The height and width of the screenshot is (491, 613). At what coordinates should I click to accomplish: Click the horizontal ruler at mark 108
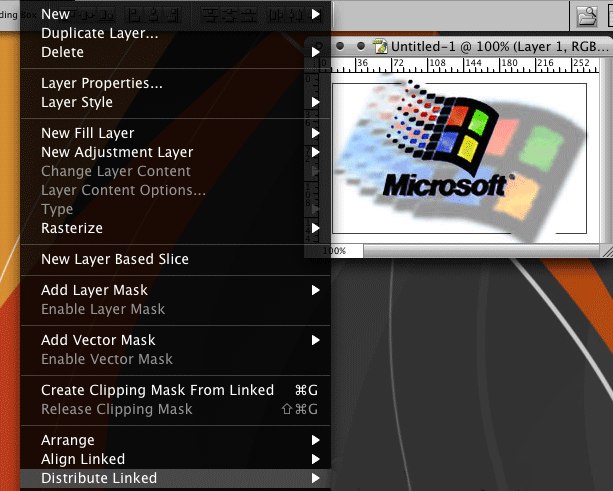(437, 65)
